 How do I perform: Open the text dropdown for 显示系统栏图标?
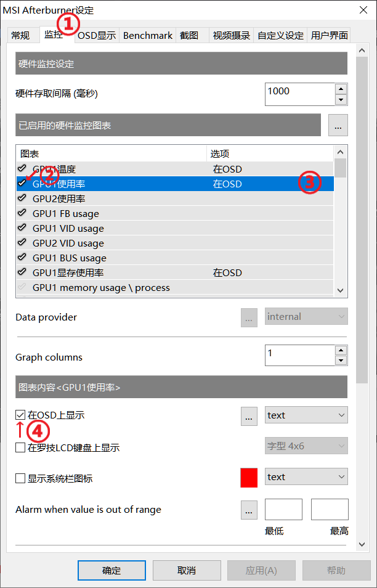[306, 476]
